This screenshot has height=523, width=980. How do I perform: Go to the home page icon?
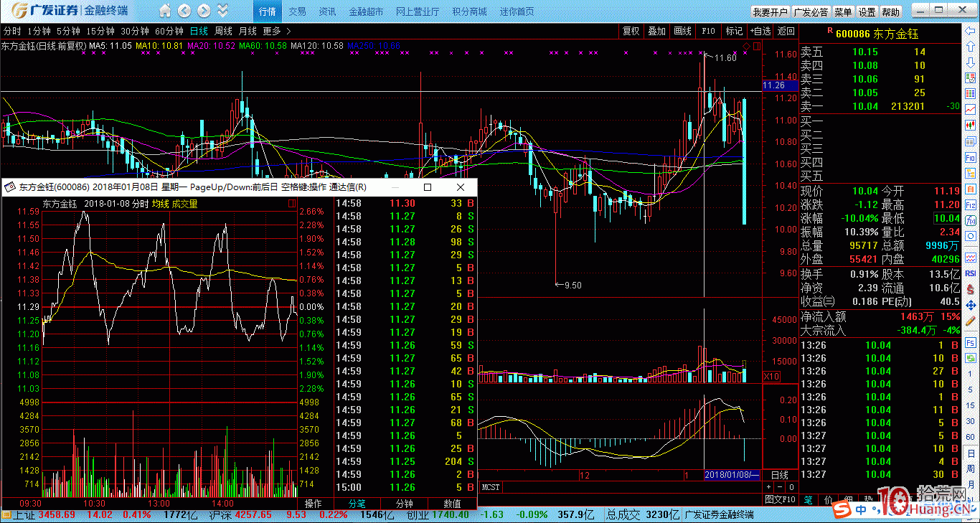166,11
